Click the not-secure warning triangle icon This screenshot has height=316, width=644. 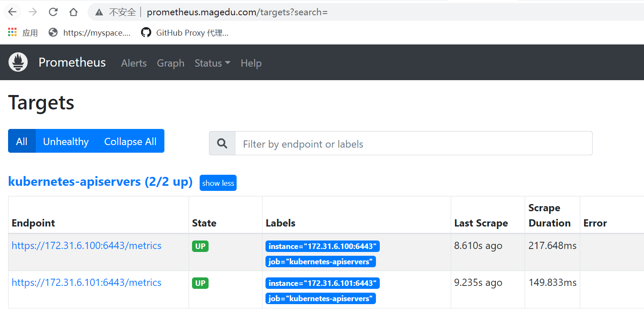99,12
